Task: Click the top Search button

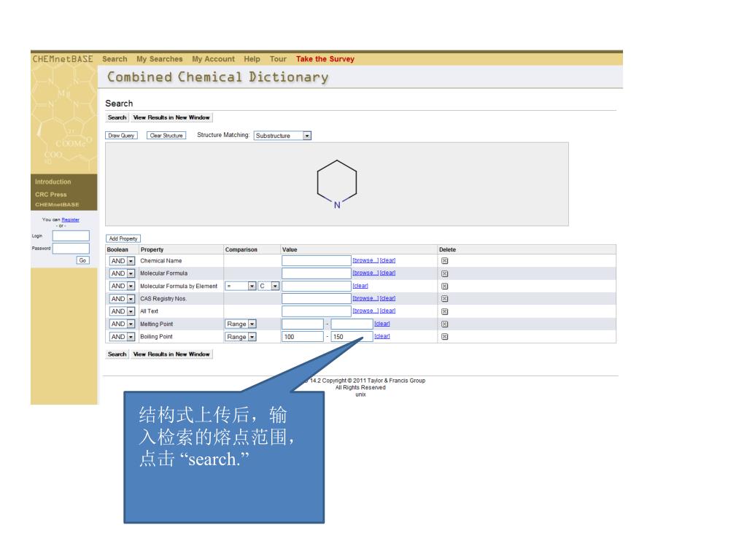Action: [x=117, y=117]
